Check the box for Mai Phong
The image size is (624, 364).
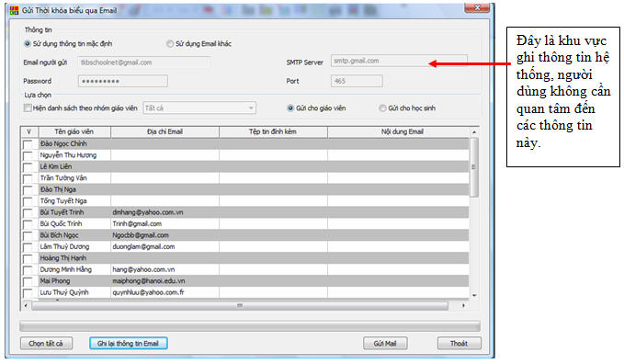[x=28, y=281]
